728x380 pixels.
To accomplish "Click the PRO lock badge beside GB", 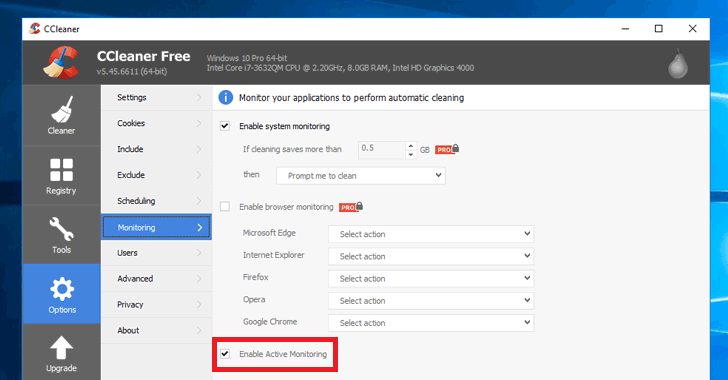I will pyautogui.click(x=447, y=149).
